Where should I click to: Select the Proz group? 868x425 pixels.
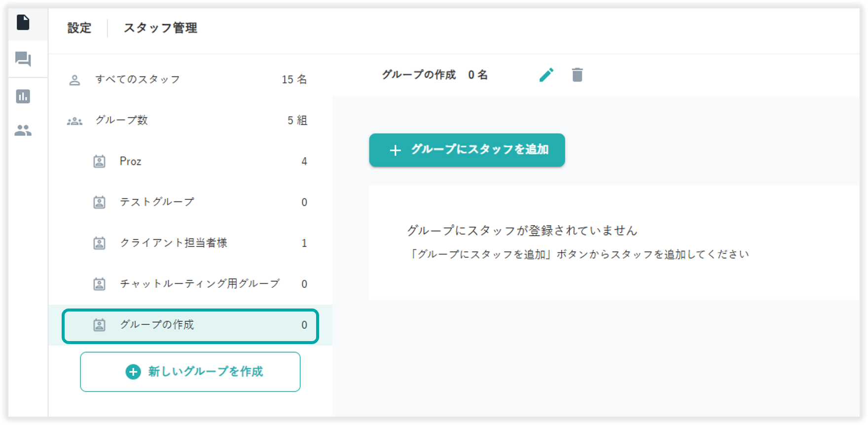point(197,161)
